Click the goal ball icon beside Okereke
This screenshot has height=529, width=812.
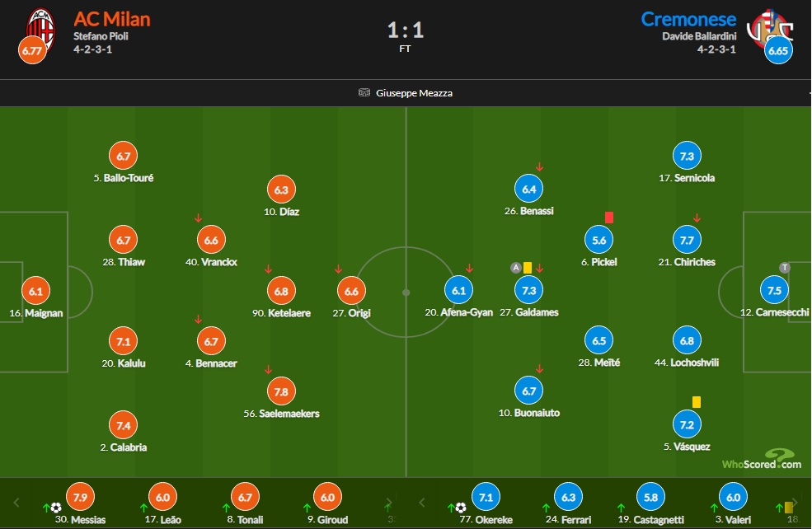461,508
